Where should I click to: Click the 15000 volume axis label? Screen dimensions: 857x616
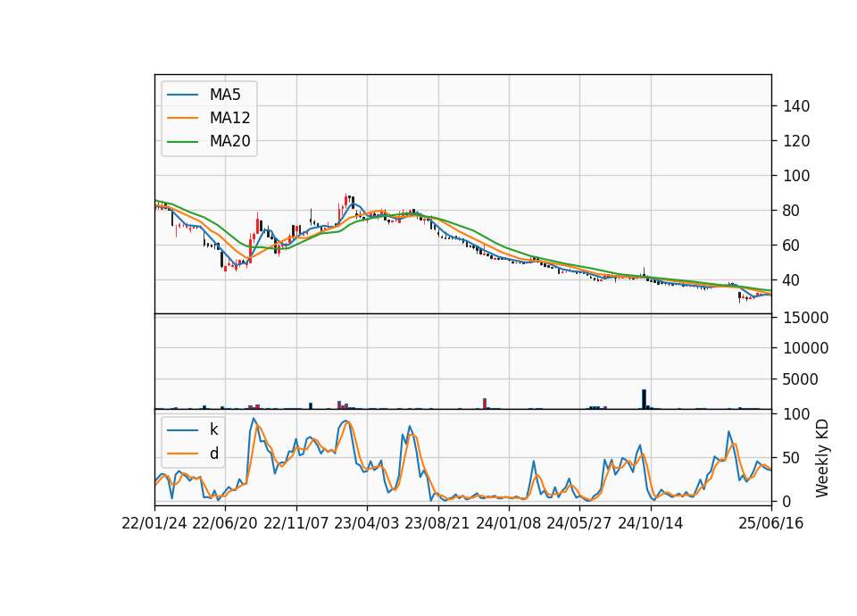coord(805,318)
